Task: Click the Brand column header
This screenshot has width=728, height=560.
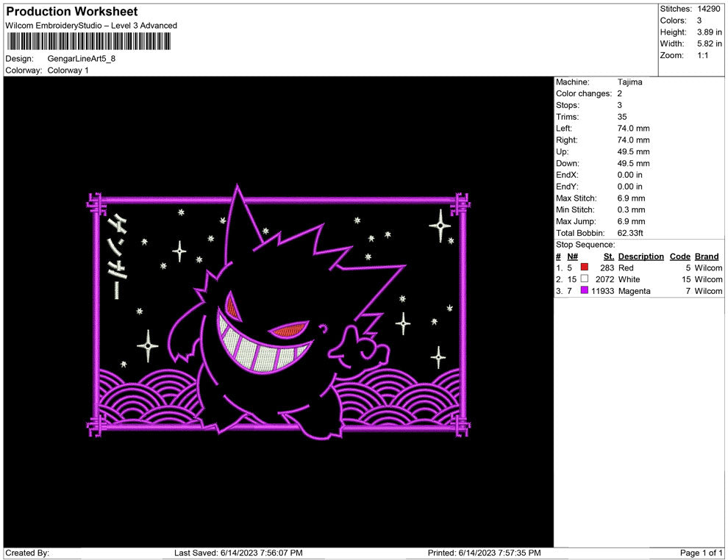Action: [706, 256]
